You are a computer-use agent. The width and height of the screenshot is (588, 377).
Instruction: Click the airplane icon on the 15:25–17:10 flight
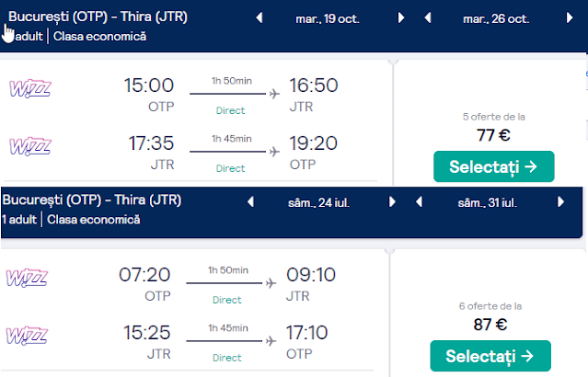point(271,340)
